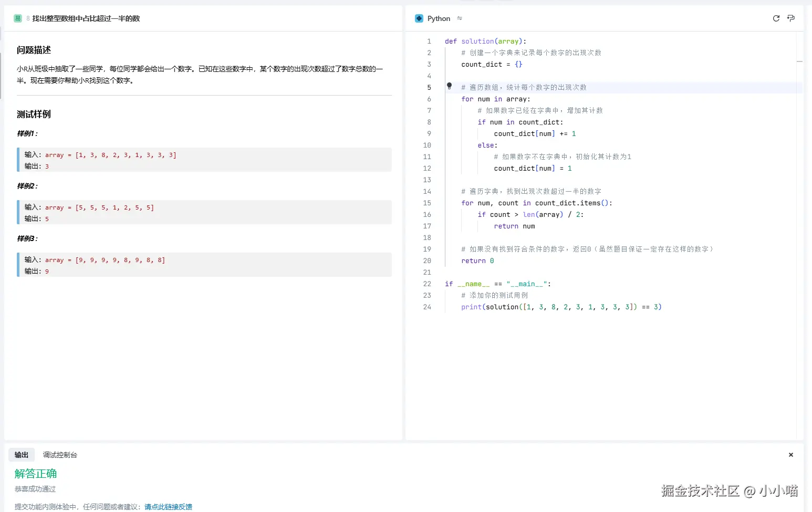
Task: Click the green easy difficulty badge
Action: pyautogui.click(x=18, y=18)
